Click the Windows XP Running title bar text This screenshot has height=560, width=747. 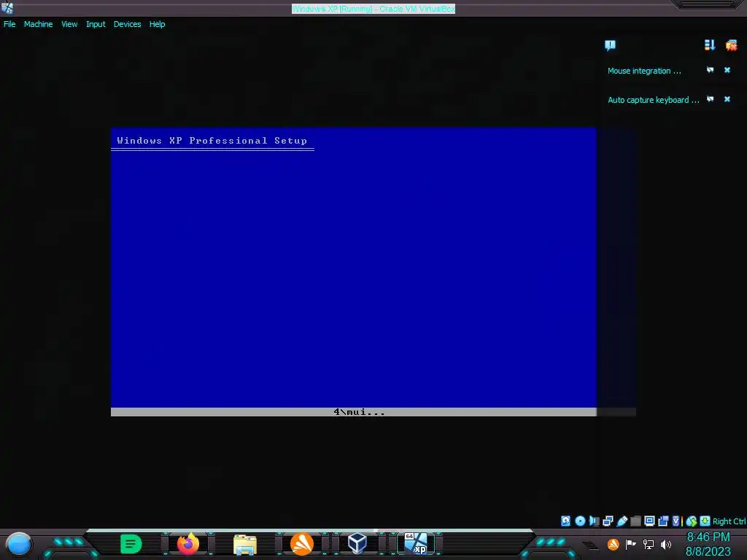(x=373, y=9)
